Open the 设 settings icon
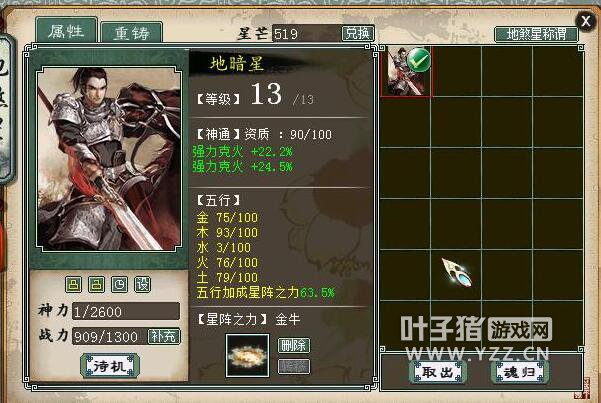Screen dimensions: 601x403 click(x=142, y=285)
